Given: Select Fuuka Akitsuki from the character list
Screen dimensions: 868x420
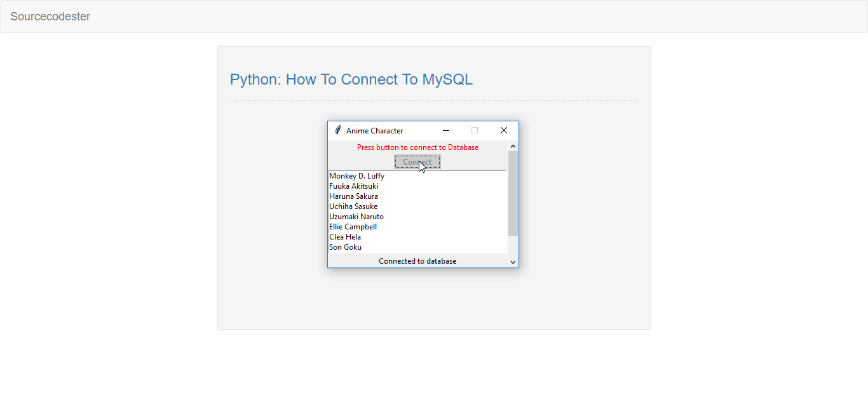Looking at the screenshot, I should (353, 186).
